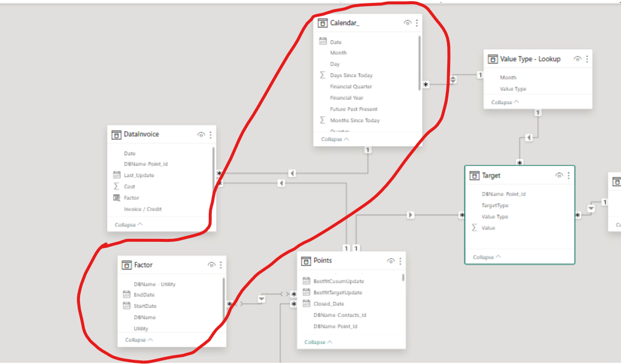The image size is (621, 364).
Task: Click the Points field list scrollbar
Action: (x=403, y=277)
